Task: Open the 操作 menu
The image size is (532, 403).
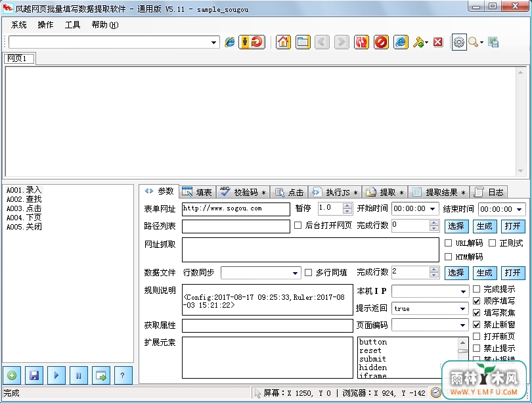Action: tap(45, 25)
